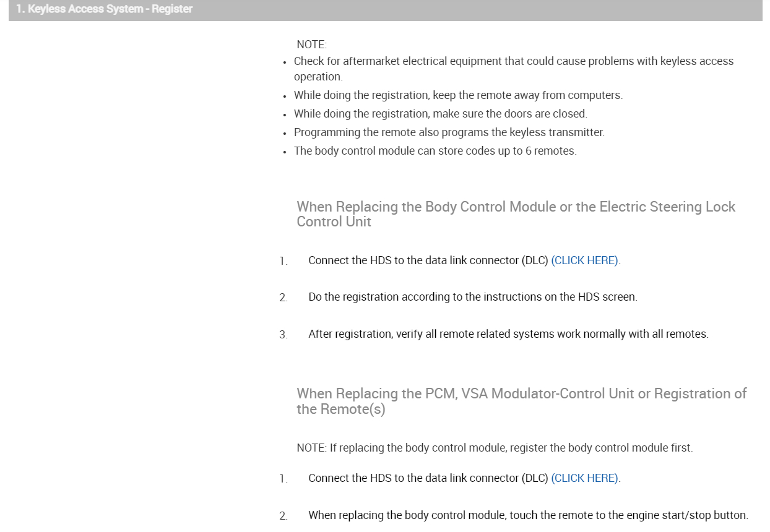Click step number 3 in the first procedure

[283, 335]
